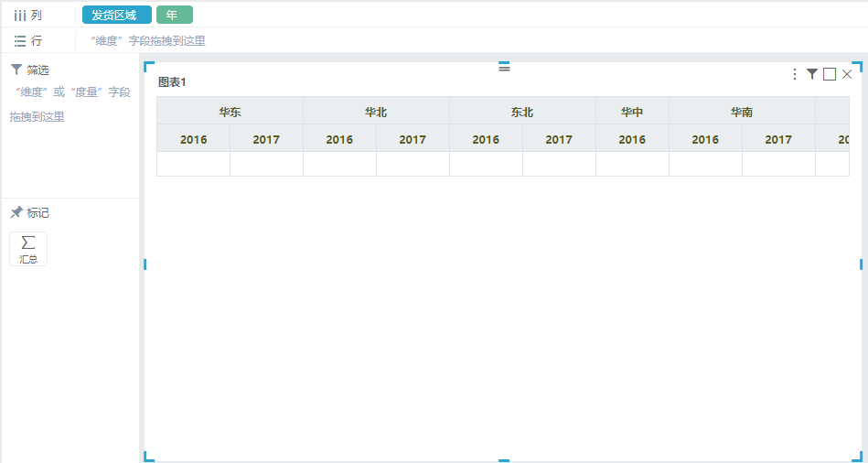The height and width of the screenshot is (463, 868).
Task: Select the 发货区域 column pill
Action: [117, 15]
